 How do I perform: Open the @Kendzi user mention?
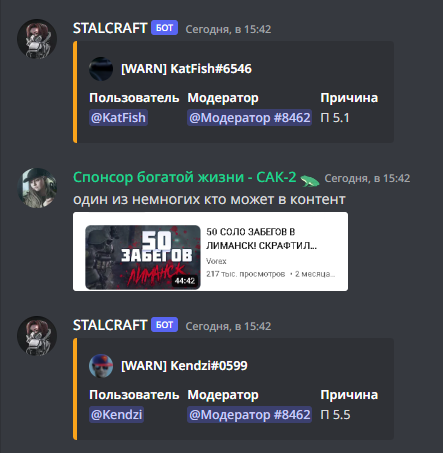116,415
